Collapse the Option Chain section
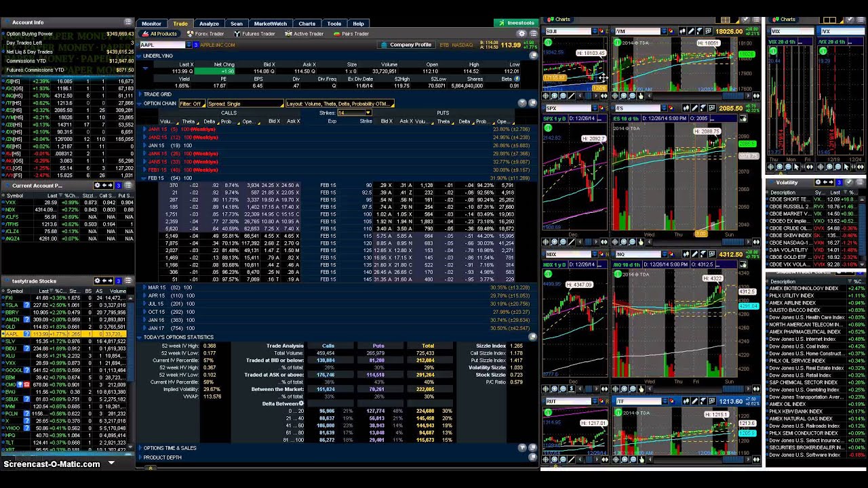Image resolution: width=868 pixels, height=488 pixels. pos(140,104)
